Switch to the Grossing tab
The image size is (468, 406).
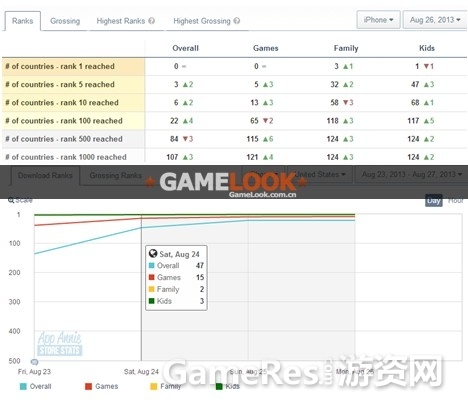65,21
